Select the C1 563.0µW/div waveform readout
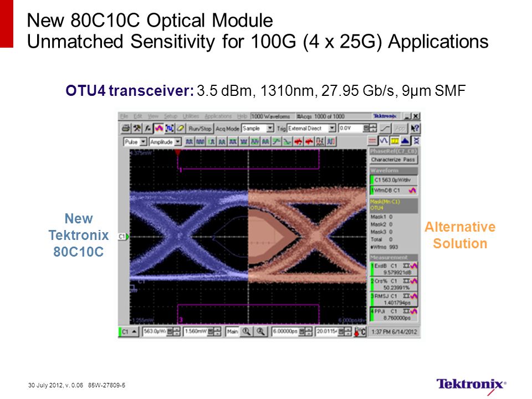532x399 pixels. point(393,180)
